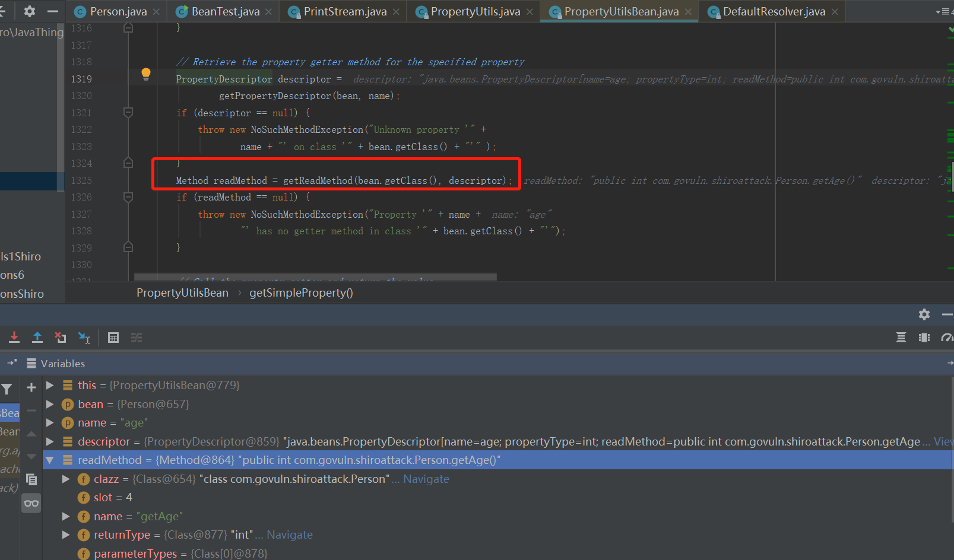This screenshot has height=560, width=954.
Task: Click the Step Into download-arrow icon
Action: click(14, 338)
